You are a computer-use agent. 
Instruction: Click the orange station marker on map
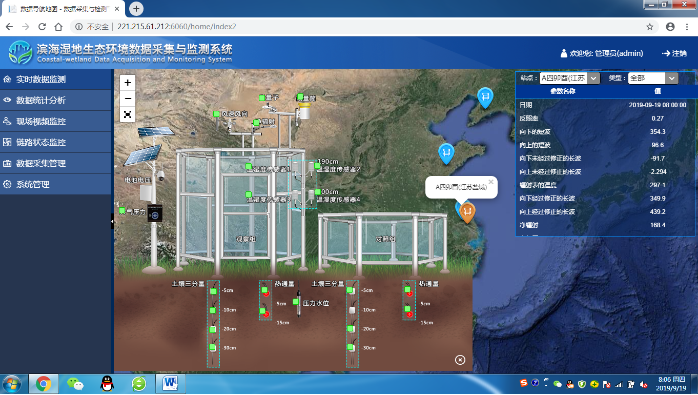pyautogui.click(x=467, y=212)
